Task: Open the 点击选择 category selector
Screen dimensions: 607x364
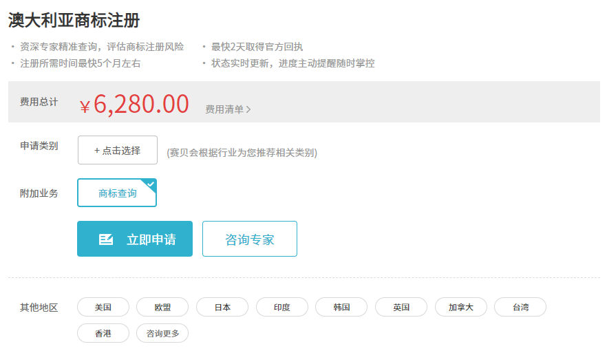Action: pyautogui.click(x=117, y=150)
